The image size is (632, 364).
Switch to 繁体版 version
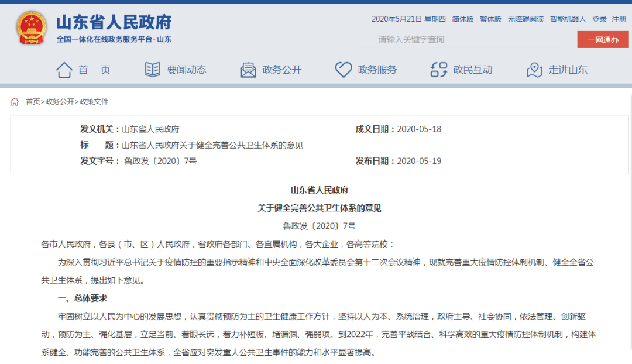(x=490, y=19)
